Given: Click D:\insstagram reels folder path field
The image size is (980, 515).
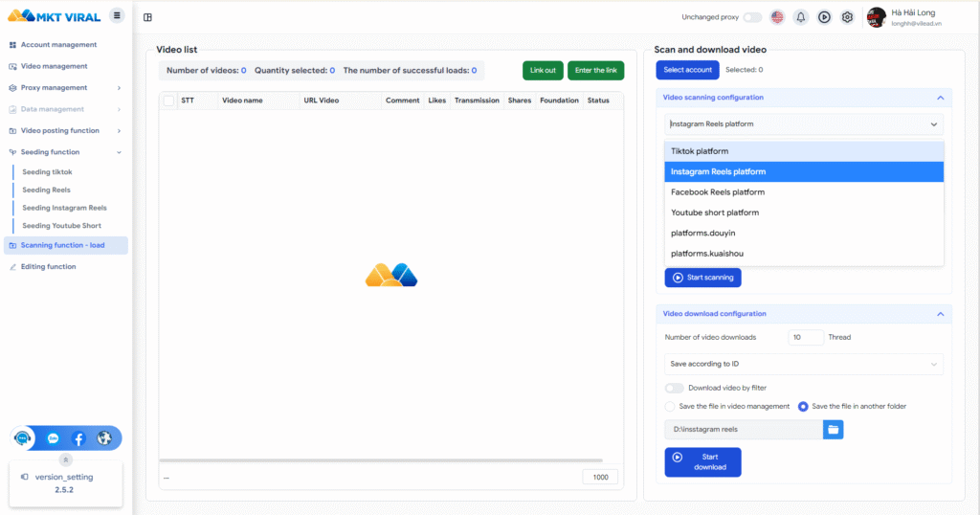Looking at the screenshot, I should (744, 430).
